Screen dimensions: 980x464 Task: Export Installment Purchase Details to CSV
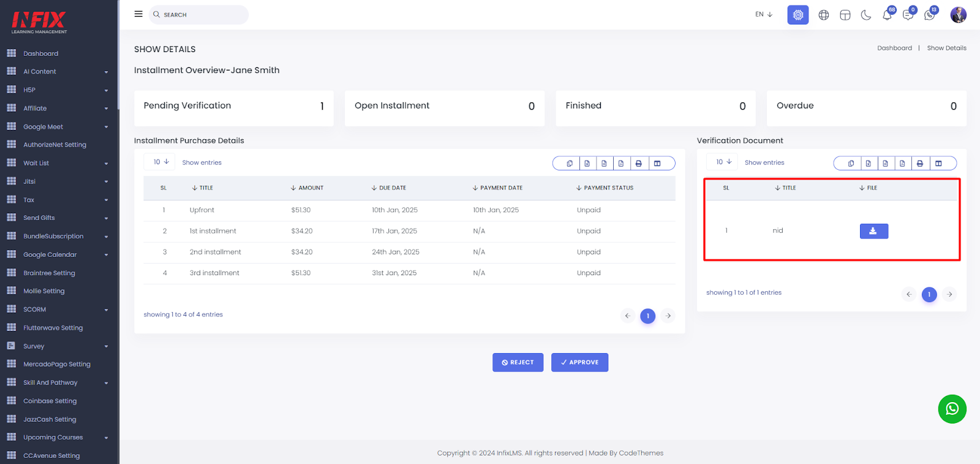tap(604, 163)
